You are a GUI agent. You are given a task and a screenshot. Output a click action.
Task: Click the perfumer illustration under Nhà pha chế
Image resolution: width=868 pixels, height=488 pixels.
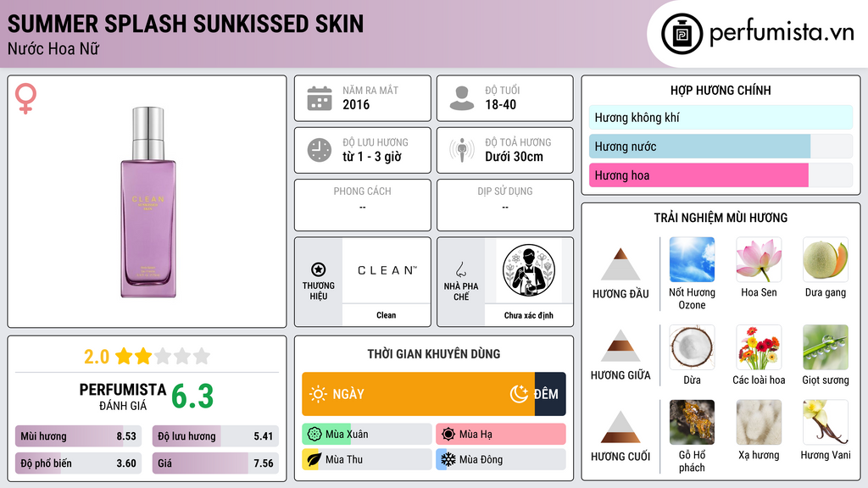click(x=529, y=270)
